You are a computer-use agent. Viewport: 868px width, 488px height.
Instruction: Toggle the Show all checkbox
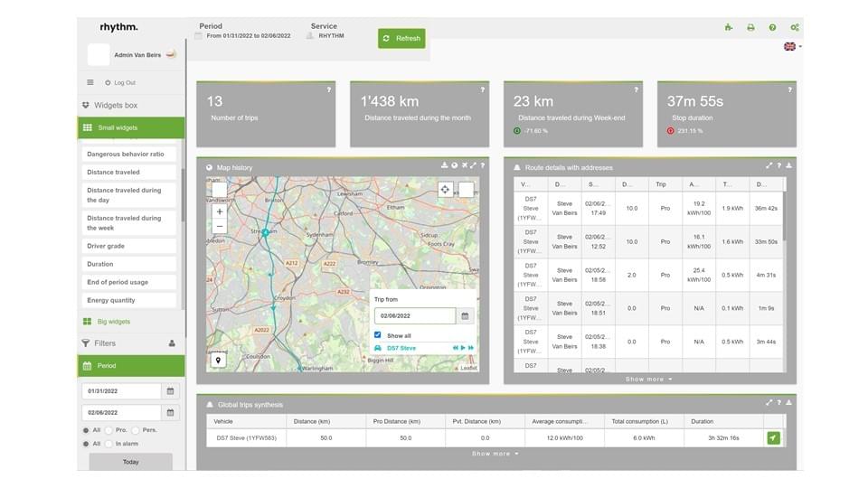(x=378, y=335)
